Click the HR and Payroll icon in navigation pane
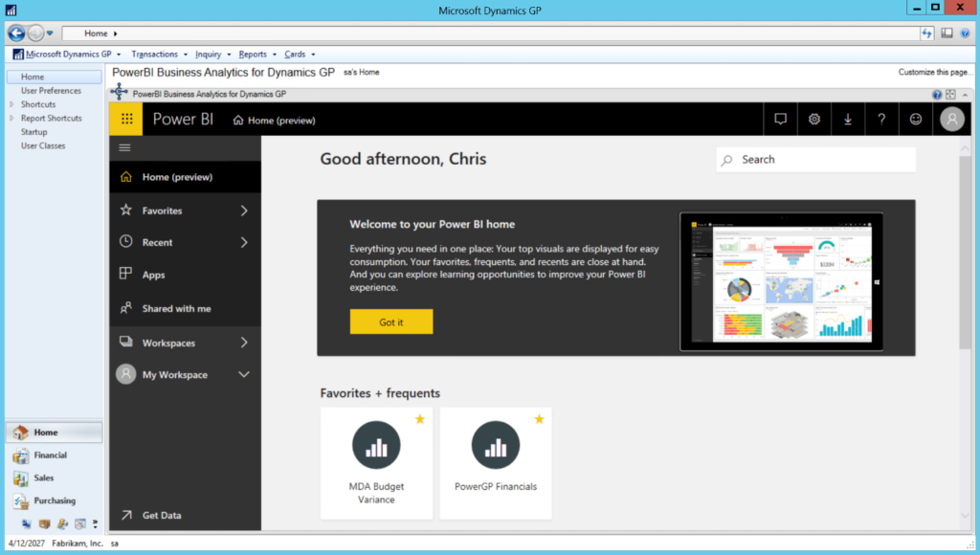 pyautogui.click(x=62, y=523)
